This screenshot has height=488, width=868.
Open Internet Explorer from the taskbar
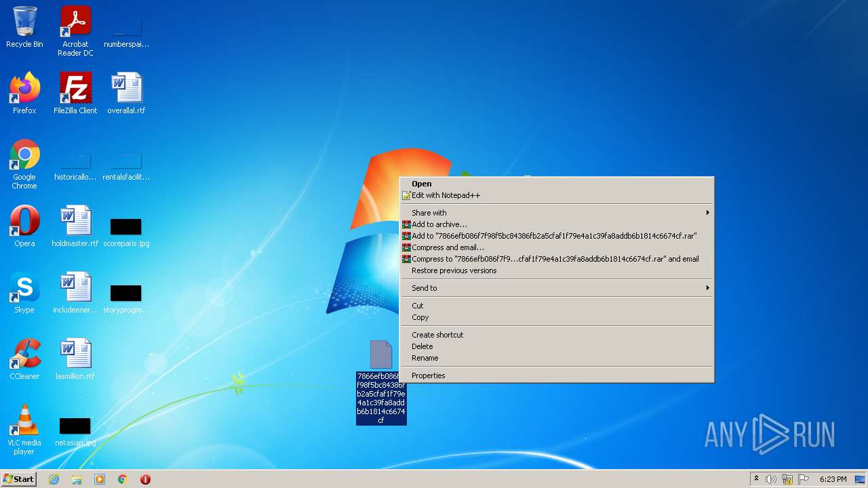click(x=54, y=479)
